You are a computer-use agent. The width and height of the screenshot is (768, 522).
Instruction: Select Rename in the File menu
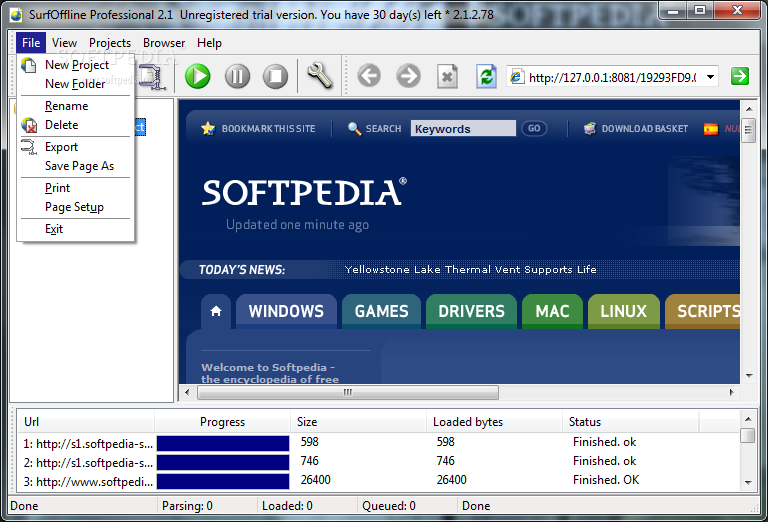(76, 106)
